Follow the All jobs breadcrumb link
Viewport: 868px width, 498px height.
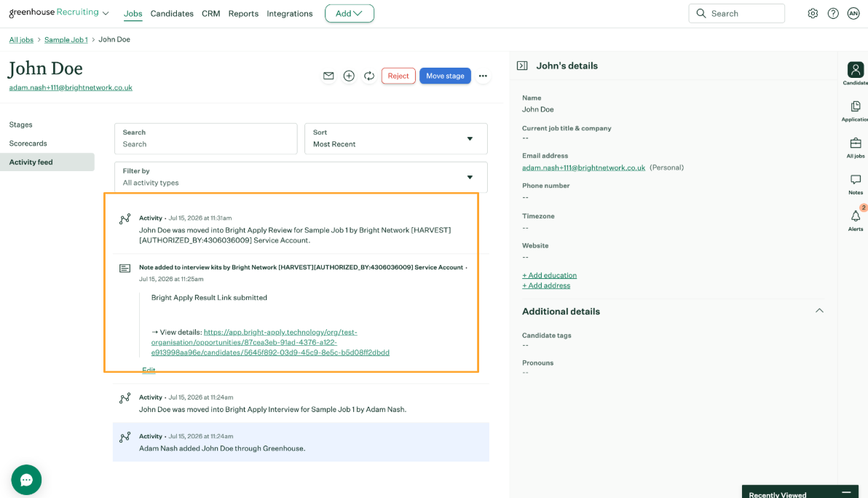(21, 40)
